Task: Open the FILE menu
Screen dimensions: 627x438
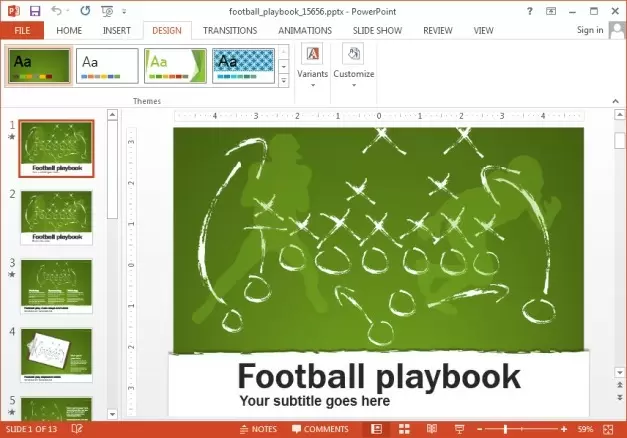Action: click(x=21, y=31)
